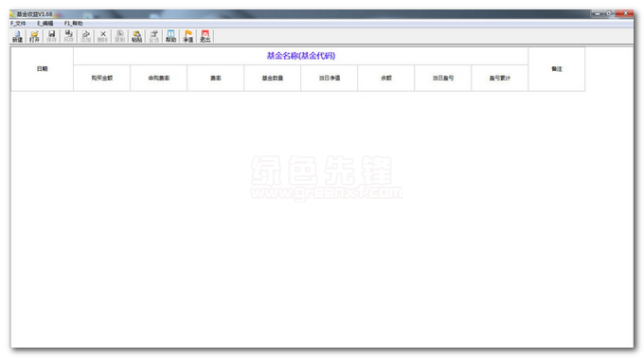Open help via the 帮助 toolbar icon
Viewport: 644px width, 358px height.
click(x=170, y=36)
